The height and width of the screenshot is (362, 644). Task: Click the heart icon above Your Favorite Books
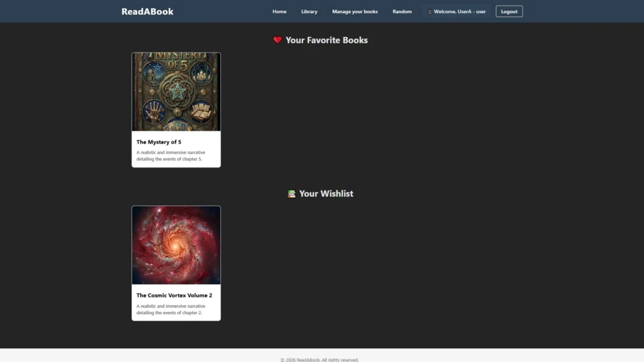(x=277, y=40)
